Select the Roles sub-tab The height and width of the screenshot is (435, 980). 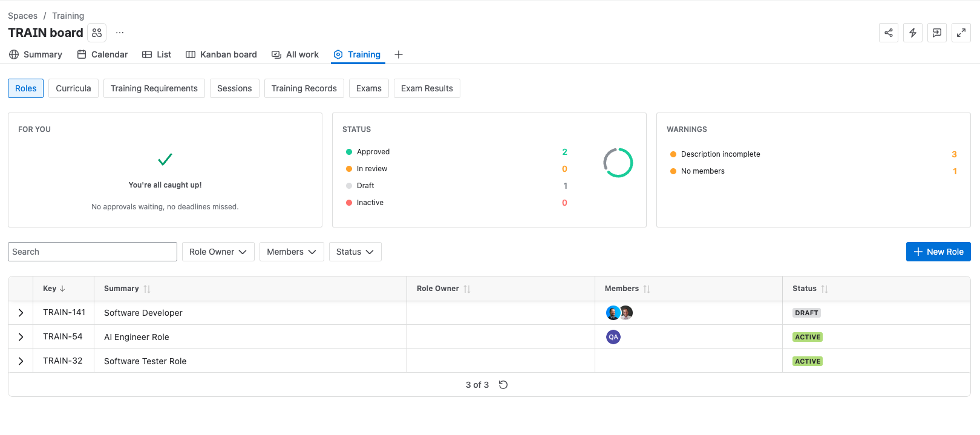pyautogui.click(x=26, y=88)
